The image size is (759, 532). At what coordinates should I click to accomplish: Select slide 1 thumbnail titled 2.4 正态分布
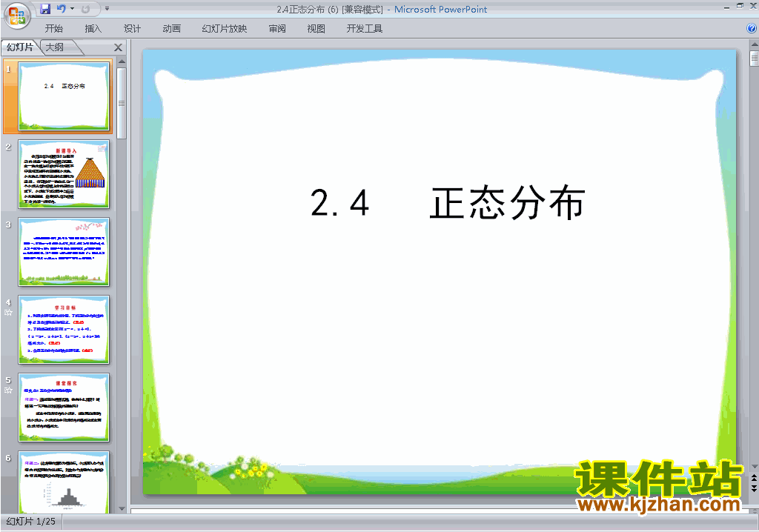(64, 96)
